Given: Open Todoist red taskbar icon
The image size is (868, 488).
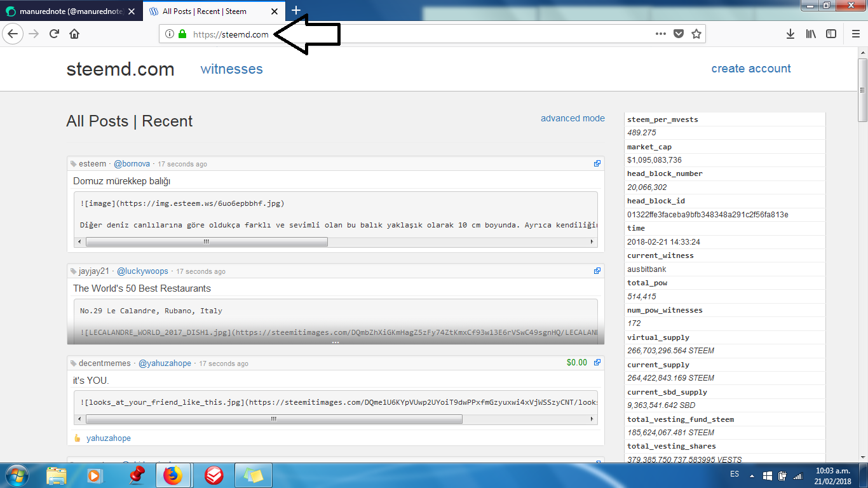Looking at the screenshot, I should pos(214,475).
